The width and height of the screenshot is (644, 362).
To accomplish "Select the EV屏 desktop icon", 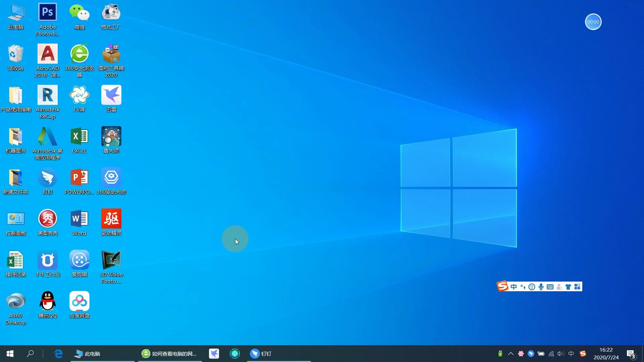I will 79,99.
